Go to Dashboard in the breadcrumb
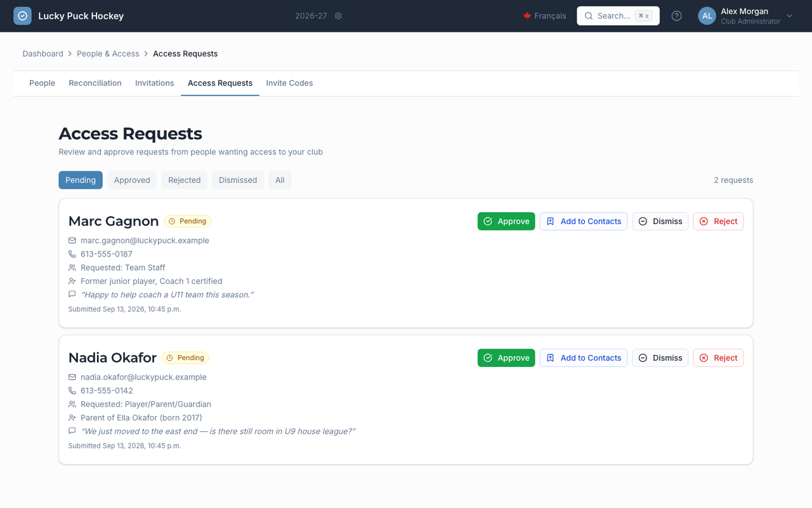The height and width of the screenshot is (508, 812). (43, 54)
